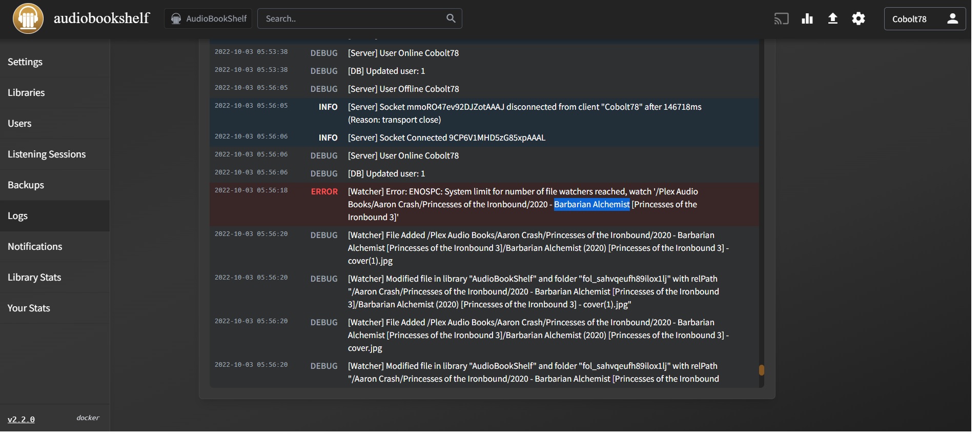Click the INFO label at 05:56:06
Screen dimensions: 980x434
pyautogui.click(x=328, y=137)
